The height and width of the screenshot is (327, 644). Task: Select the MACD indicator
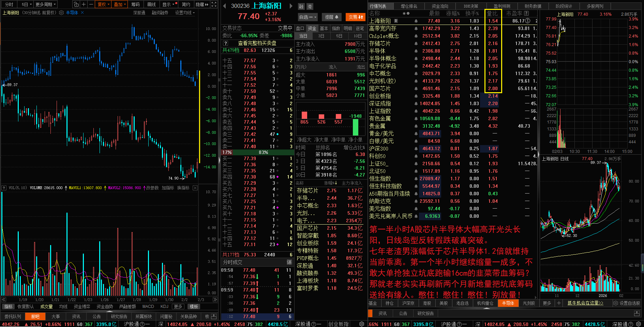click(x=148, y=307)
